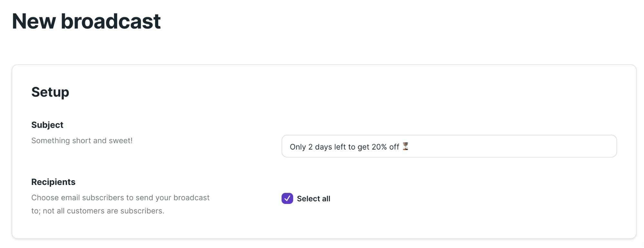Click the 'New broadcast' page heading
The image size is (644, 248).
[86, 21]
